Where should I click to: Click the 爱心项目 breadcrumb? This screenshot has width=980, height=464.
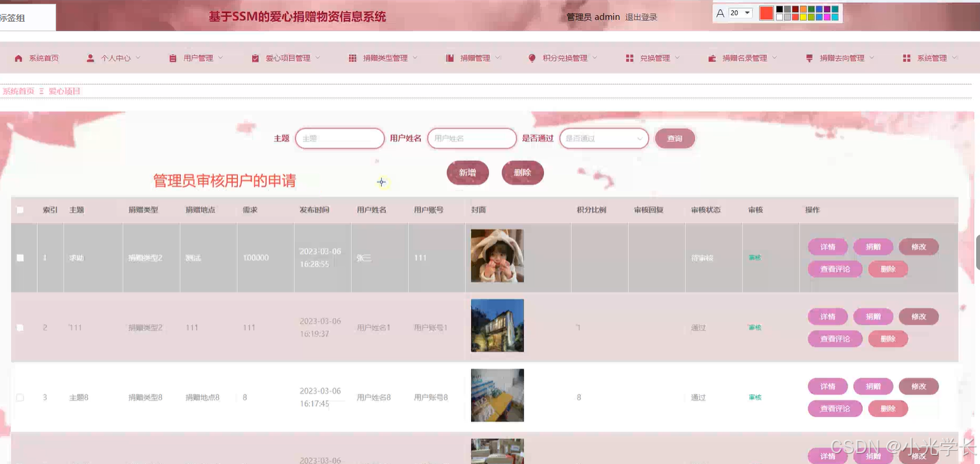[64, 91]
